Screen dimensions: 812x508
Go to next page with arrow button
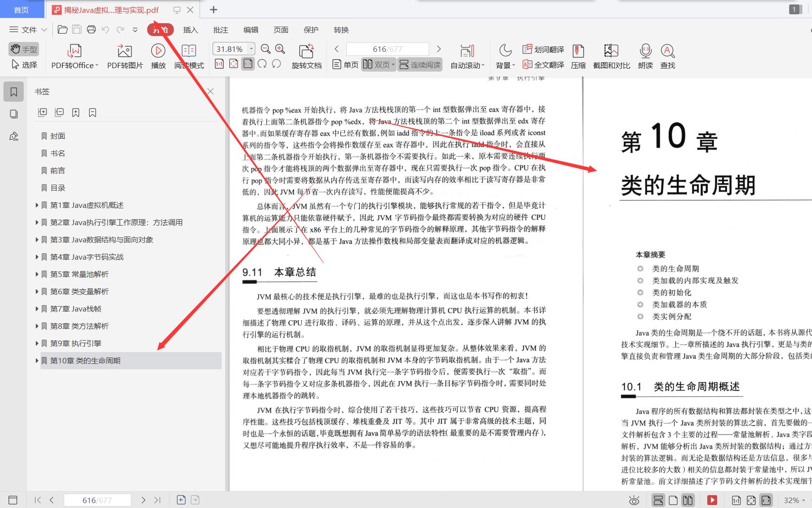pyautogui.click(x=439, y=49)
